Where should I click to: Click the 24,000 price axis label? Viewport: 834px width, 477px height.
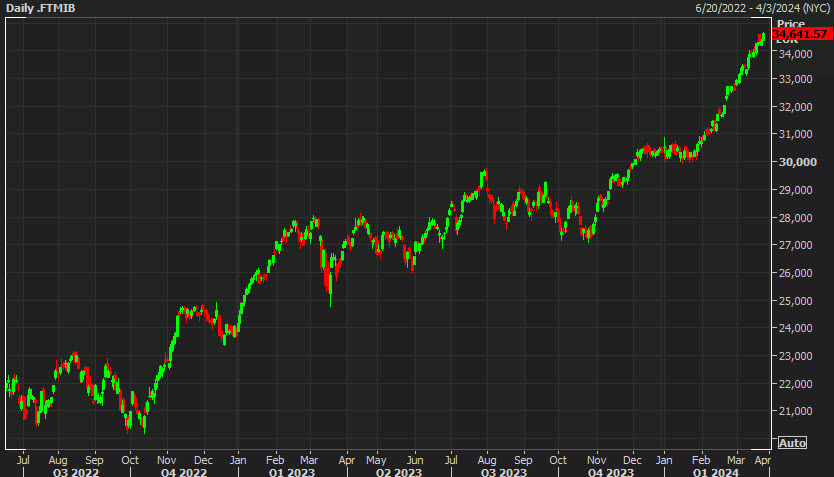795,328
